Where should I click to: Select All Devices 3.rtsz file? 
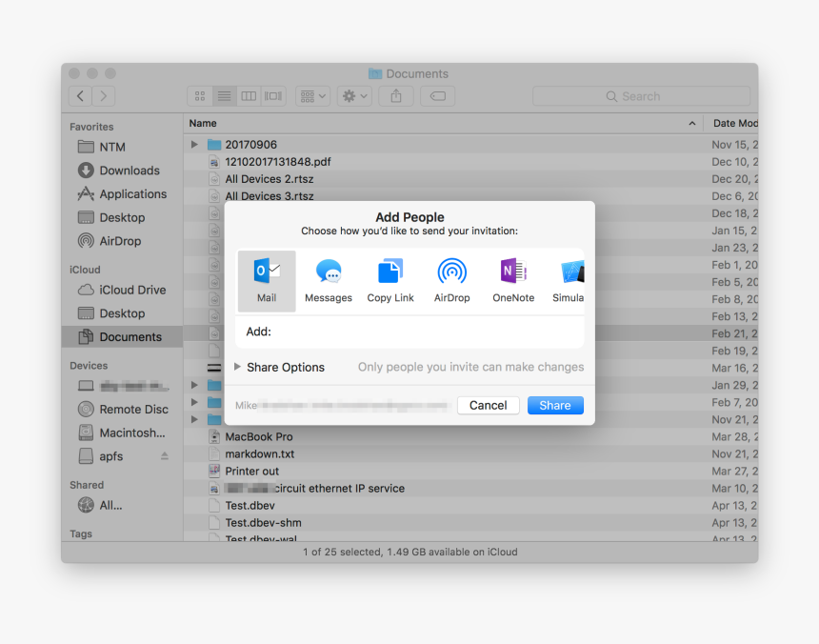point(470,195)
